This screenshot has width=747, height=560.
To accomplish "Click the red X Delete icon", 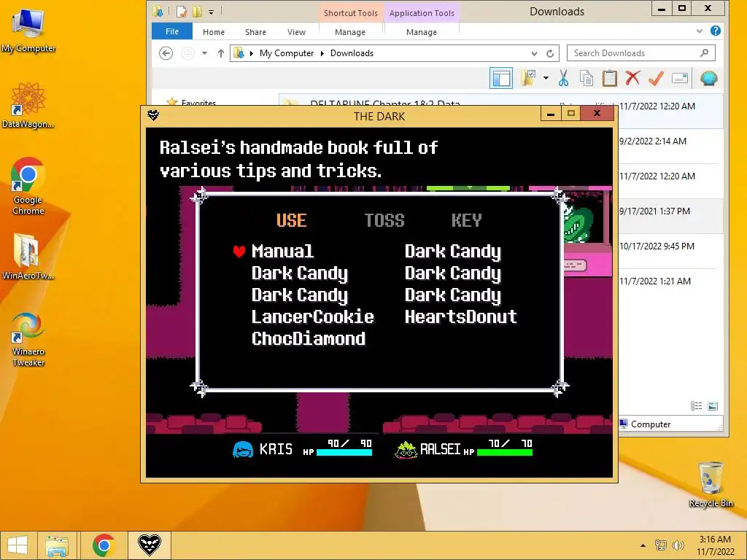I will (x=632, y=78).
